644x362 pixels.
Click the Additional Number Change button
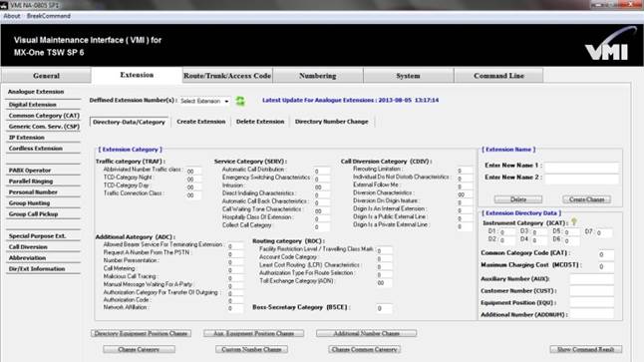coord(366,333)
